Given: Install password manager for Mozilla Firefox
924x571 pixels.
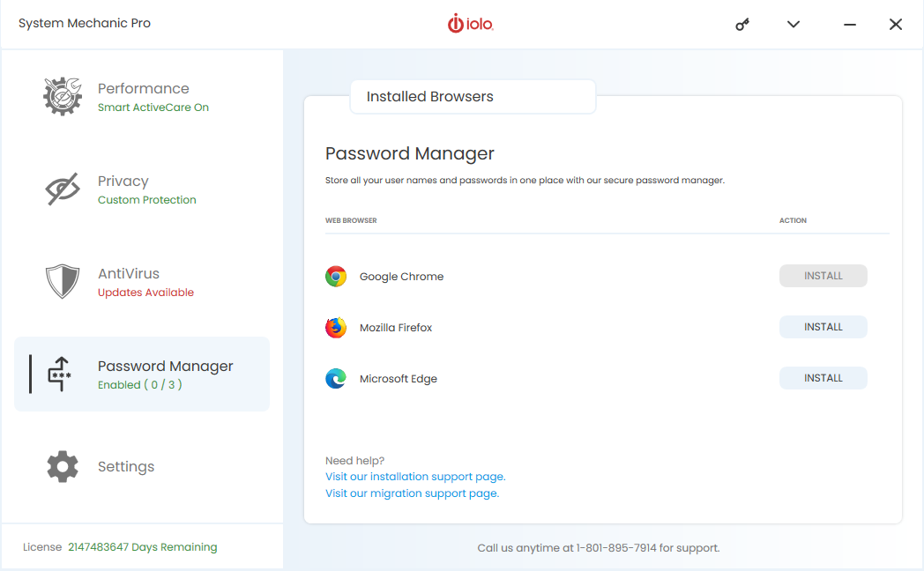Looking at the screenshot, I should click(823, 327).
